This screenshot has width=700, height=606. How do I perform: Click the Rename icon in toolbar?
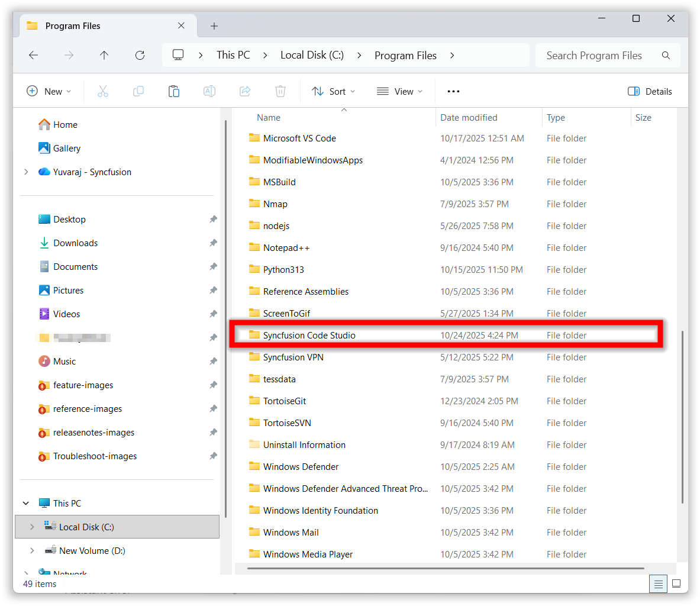[209, 91]
